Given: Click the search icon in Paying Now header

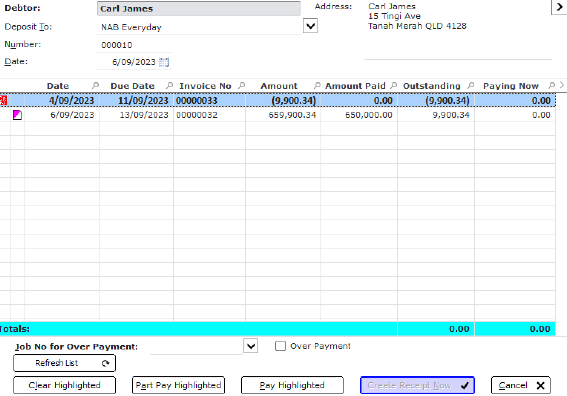Looking at the screenshot, I should 551,86.
